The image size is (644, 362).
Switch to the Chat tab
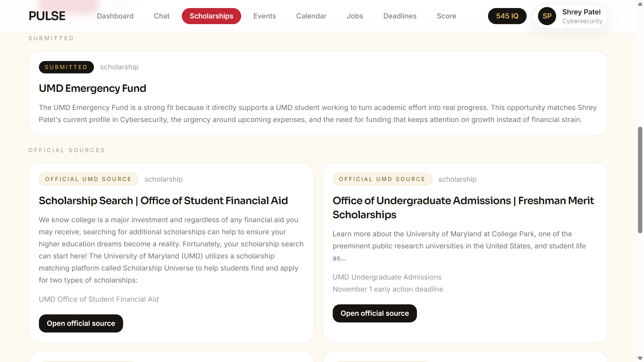click(x=161, y=16)
